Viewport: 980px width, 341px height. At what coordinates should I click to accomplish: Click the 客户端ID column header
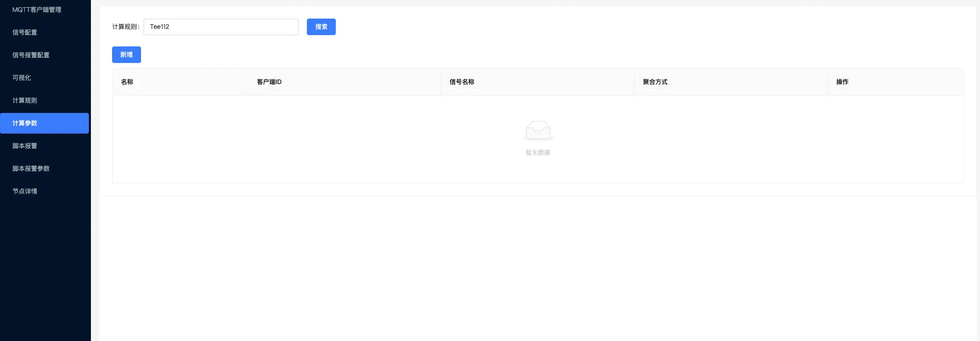point(345,82)
